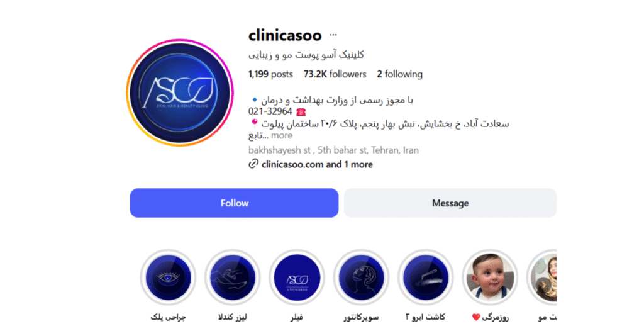Click the 1,199 posts count
This screenshot has height=331, width=644.
click(x=270, y=74)
